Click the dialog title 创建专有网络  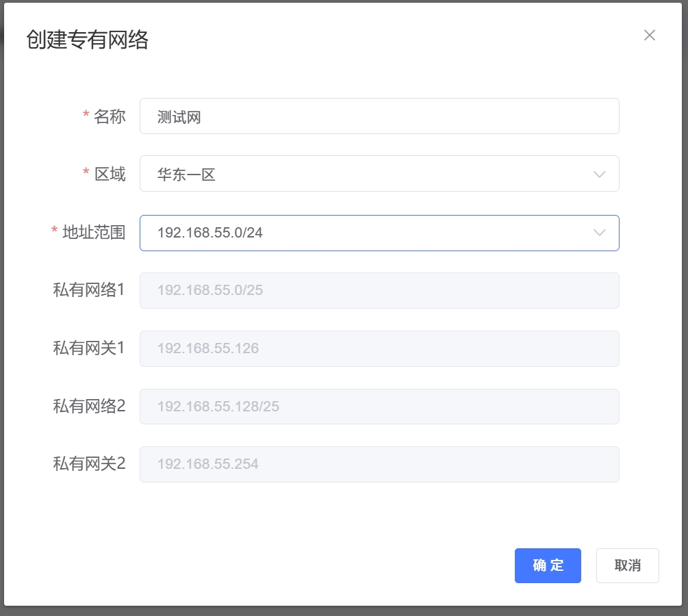pos(87,40)
